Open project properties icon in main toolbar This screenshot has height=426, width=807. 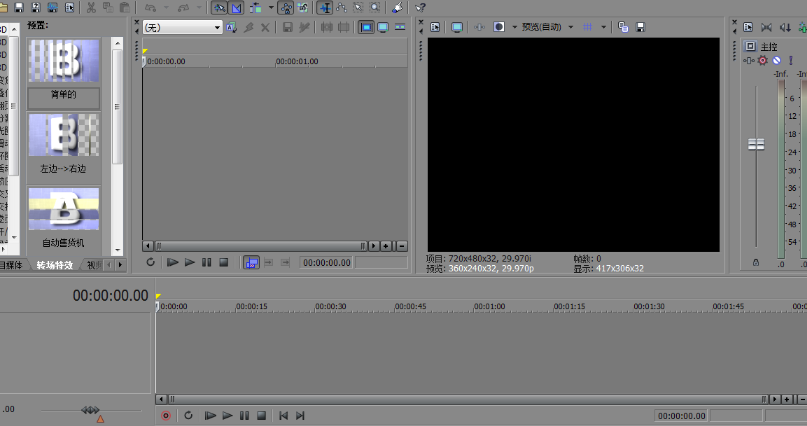click(x=69, y=7)
